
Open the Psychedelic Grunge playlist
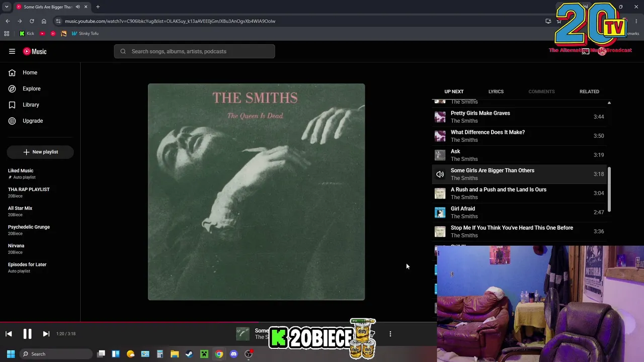coord(40,230)
